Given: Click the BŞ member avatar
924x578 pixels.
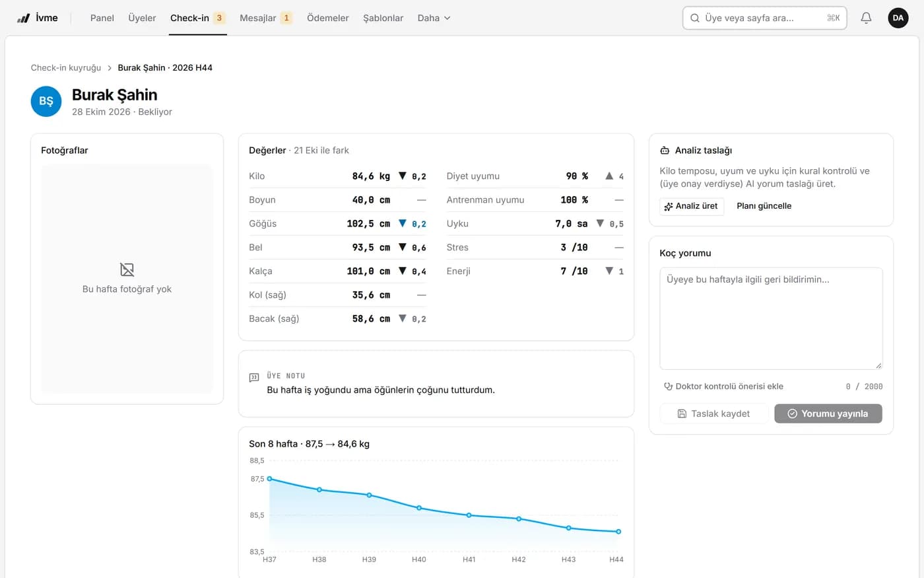Looking at the screenshot, I should click(46, 101).
